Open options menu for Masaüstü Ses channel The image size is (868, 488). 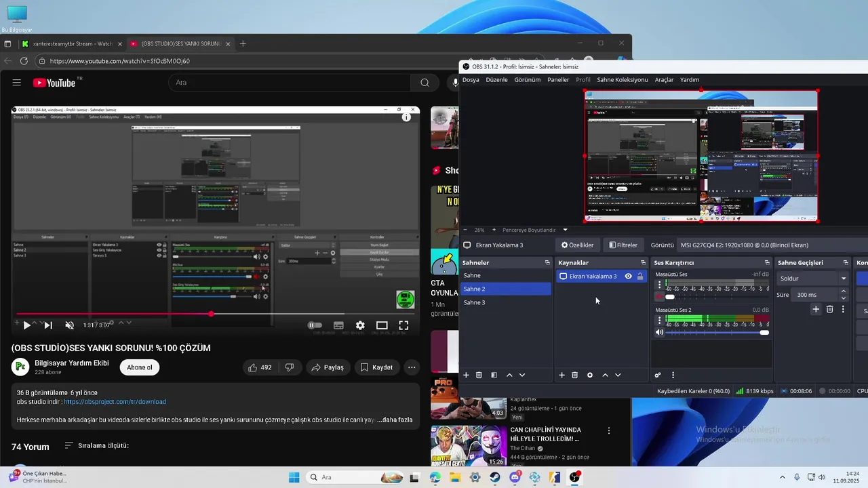point(659,285)
